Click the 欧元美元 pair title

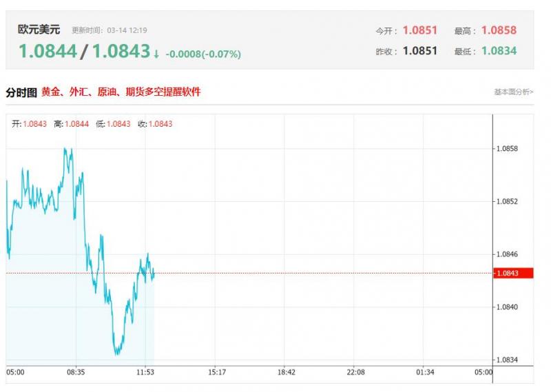pyautogui.click(x=39, y=30)
